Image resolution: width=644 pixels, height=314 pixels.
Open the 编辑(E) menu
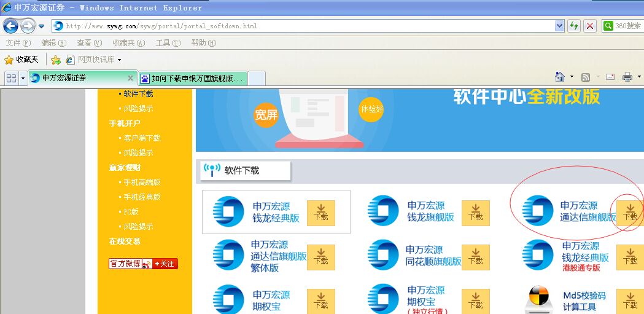tap(54, 43)
